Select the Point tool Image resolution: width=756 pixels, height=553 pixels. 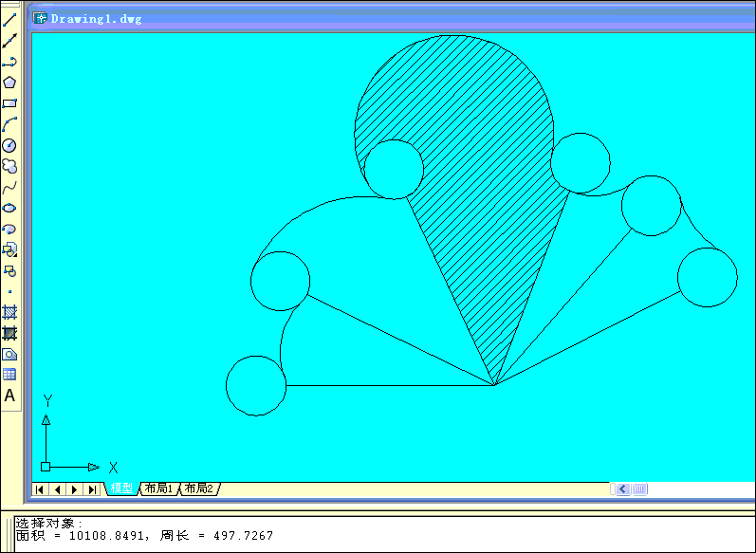click(x=9, y=291)
